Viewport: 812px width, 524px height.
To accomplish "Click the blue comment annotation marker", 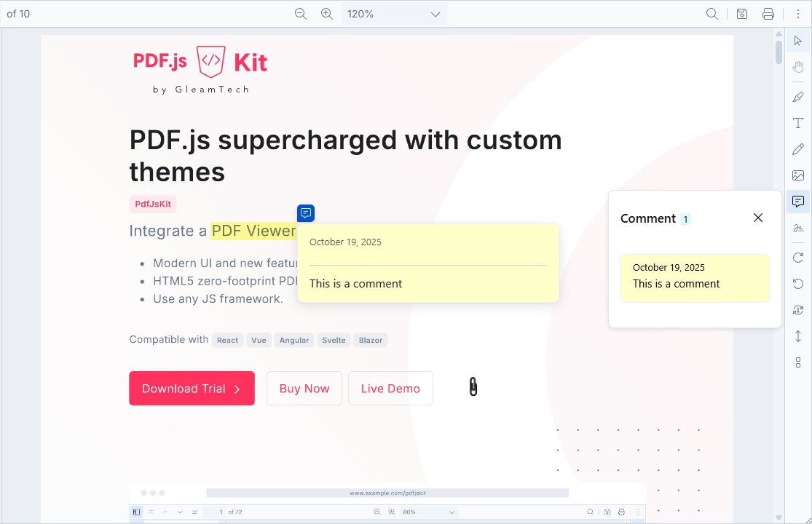I will pyautogui.click(x=306, y=213).
